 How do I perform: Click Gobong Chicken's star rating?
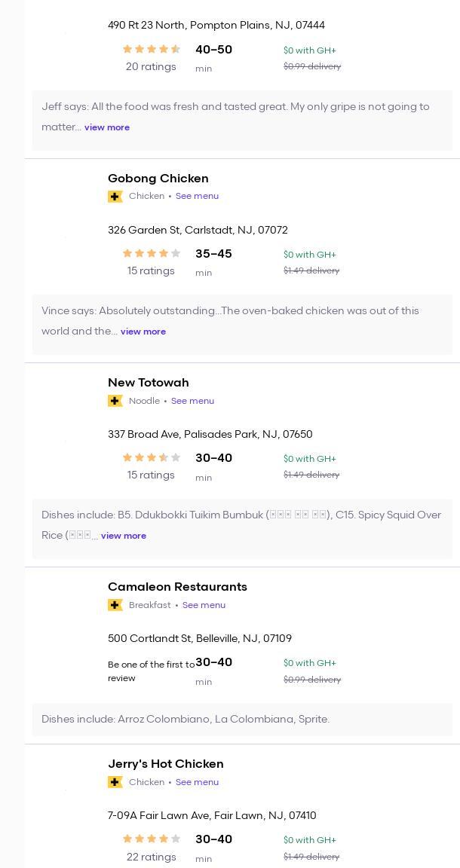[x=152, y=254]
